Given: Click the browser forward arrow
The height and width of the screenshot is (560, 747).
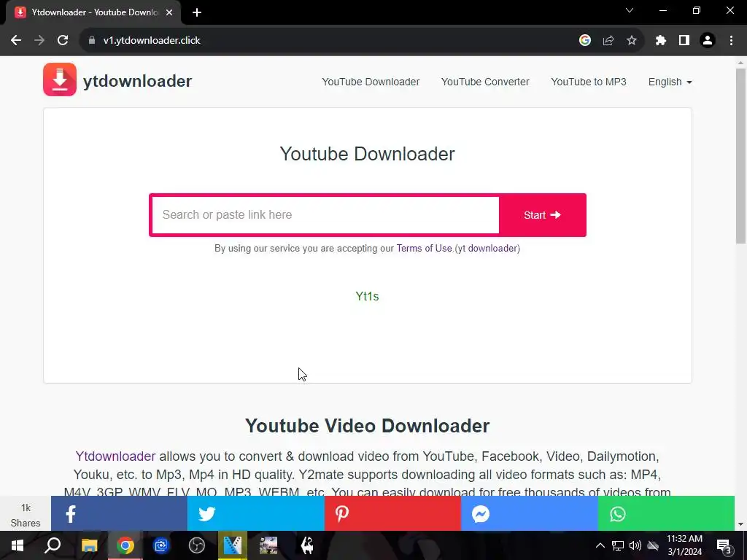Looking at the screenshot, I should click(39, 41).
